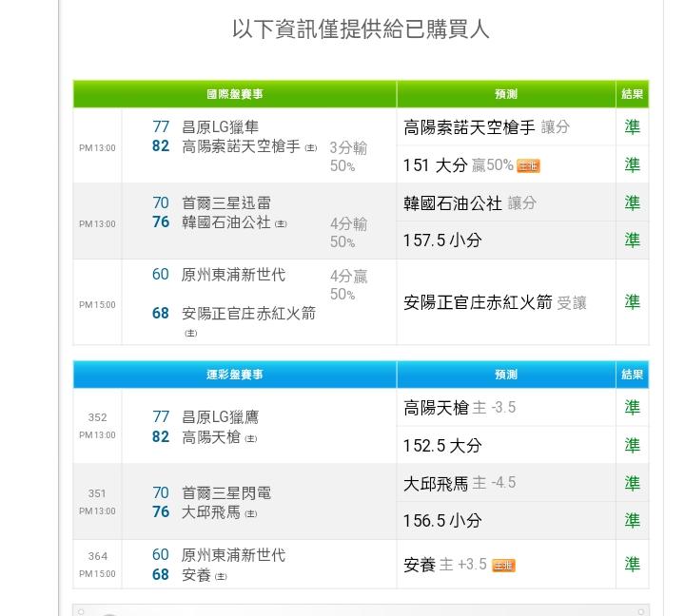Image resolution: width=685 pixels, height=616 pixels.
Task: Click the PM15:00 time in 國際盤 table
Action: (97, 305)
